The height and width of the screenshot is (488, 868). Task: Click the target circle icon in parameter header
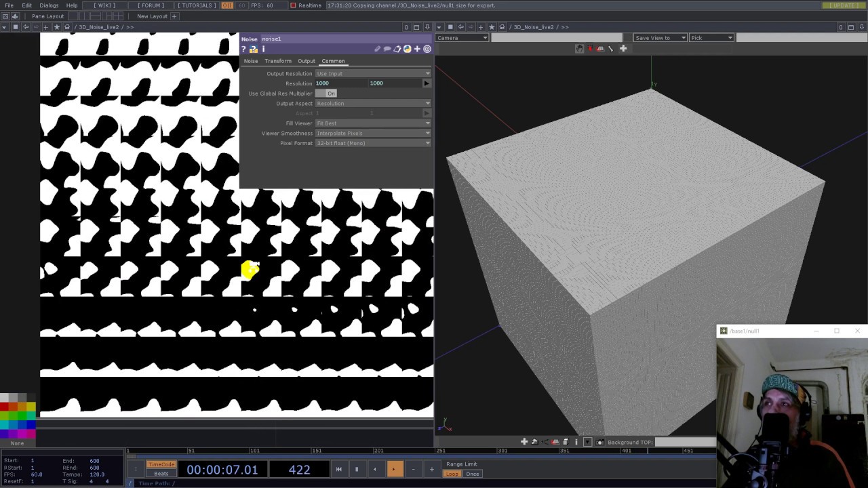pos(427,49)
